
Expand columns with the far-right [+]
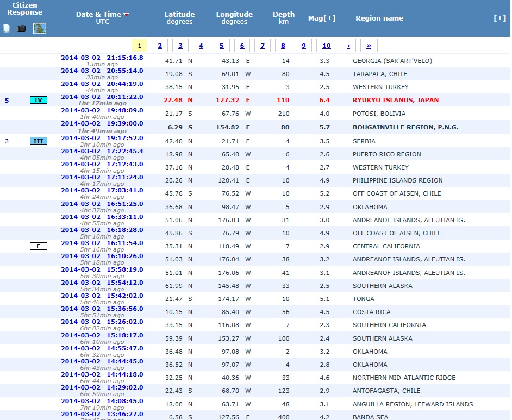pos(499,18)
